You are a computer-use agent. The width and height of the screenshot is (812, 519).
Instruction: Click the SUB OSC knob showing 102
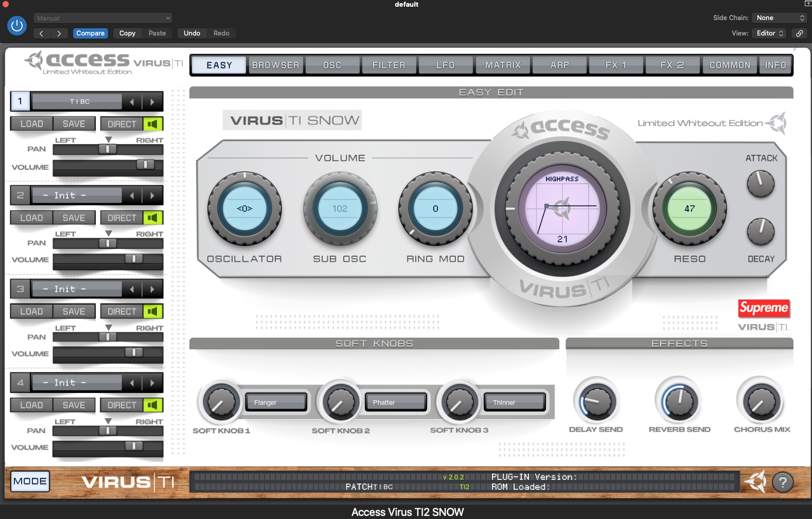[x=340, y=209]
